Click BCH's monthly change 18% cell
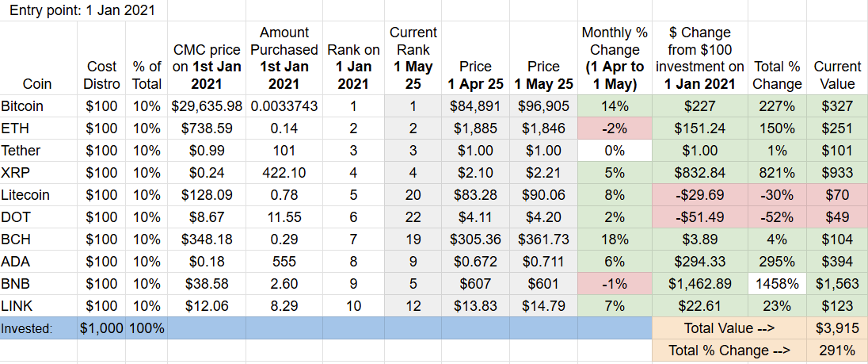 [x=615, y=239]
